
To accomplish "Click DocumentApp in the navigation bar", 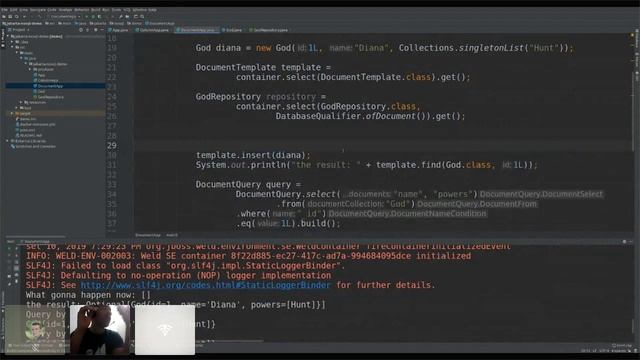I will pos(160,23).
